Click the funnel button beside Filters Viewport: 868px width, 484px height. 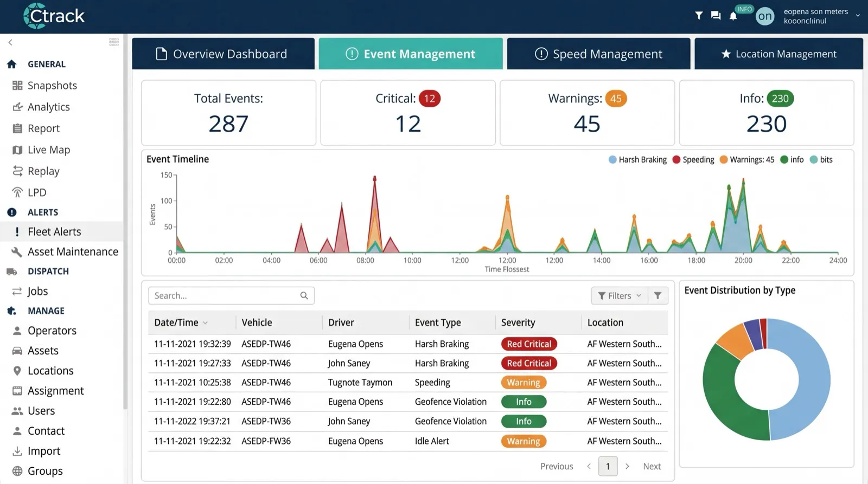658,295
